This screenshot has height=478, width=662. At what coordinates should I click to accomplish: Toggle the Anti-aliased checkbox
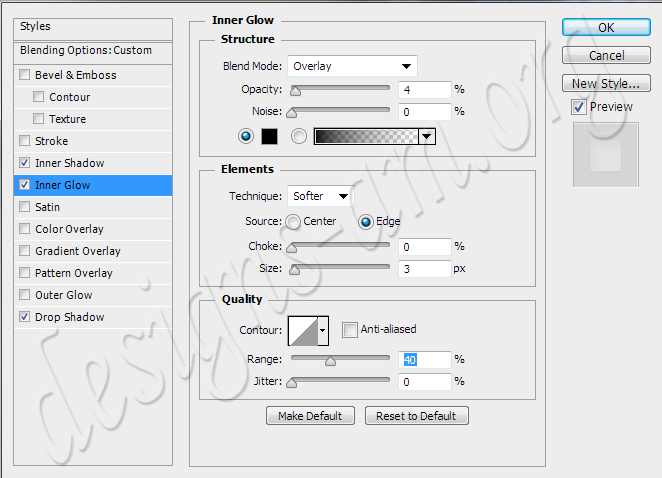pos(350,329)
